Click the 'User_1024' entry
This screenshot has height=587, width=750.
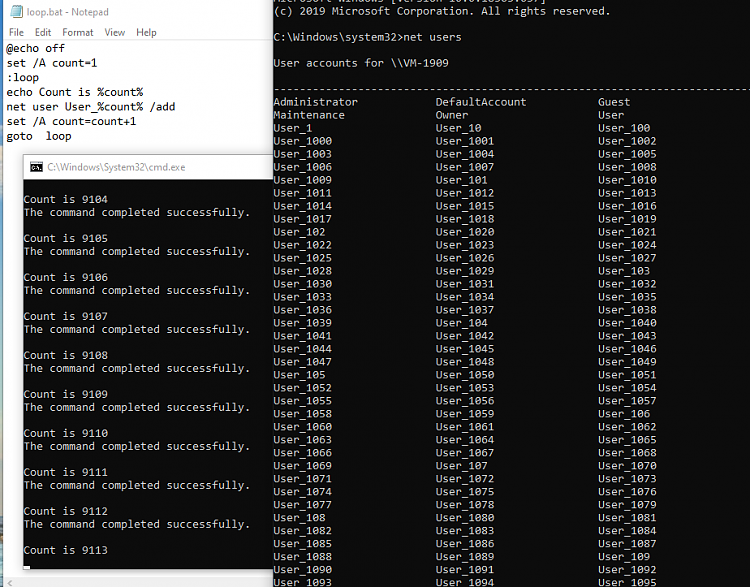coord(627,245)
